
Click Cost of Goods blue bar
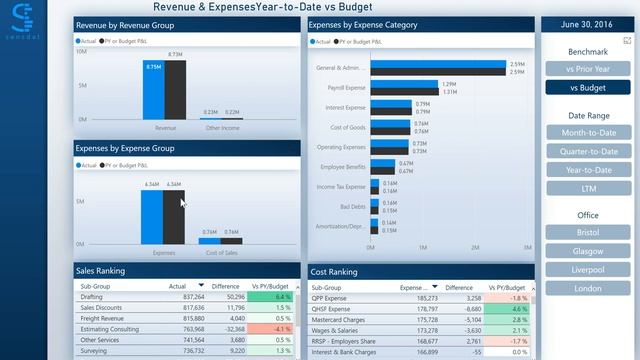(x=390, y=124)
